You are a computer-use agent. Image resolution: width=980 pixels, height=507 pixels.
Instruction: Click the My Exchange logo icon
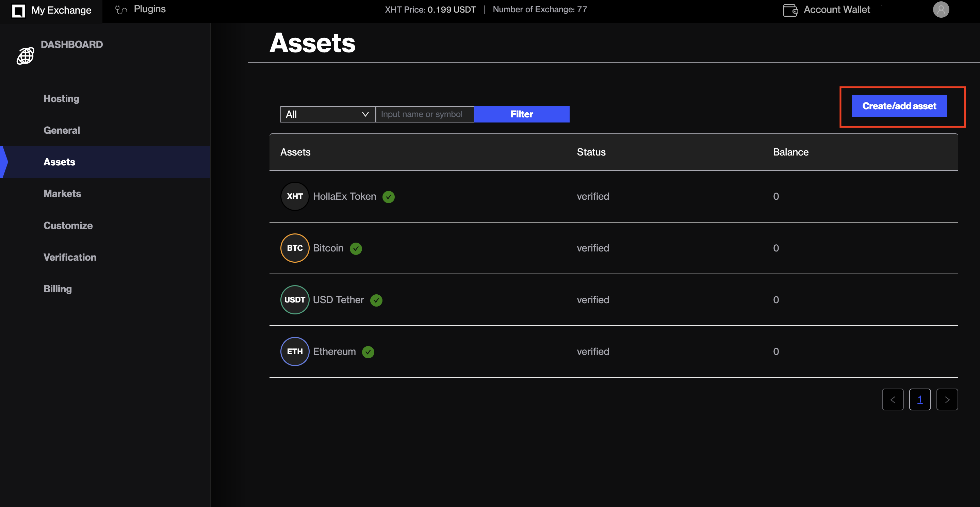[18, 10]
